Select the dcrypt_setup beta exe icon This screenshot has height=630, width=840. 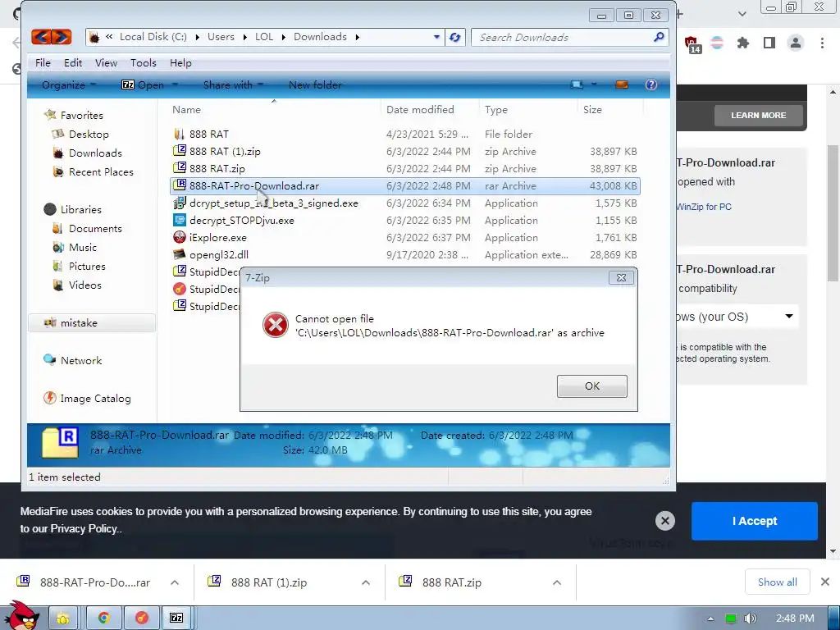click(179, 203)
